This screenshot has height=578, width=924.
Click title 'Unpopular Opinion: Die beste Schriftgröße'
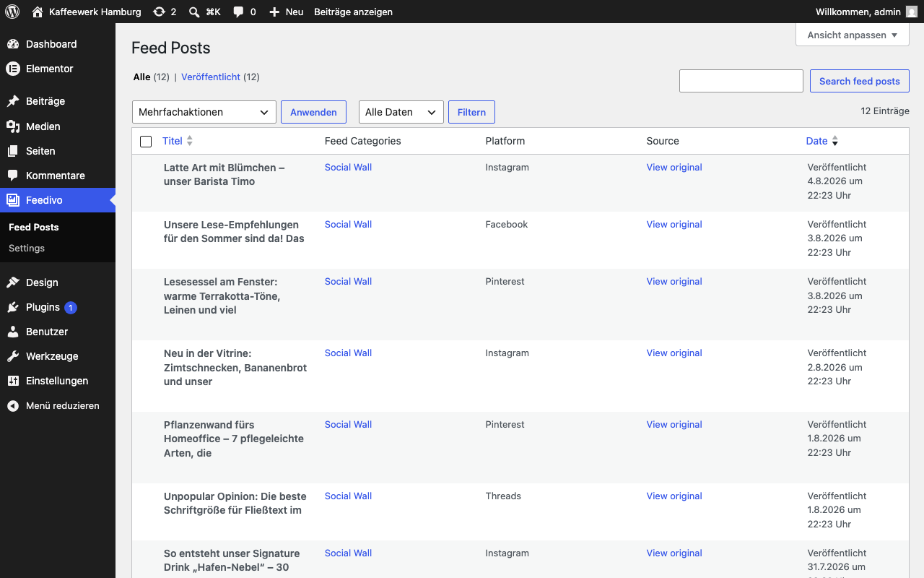235,503
